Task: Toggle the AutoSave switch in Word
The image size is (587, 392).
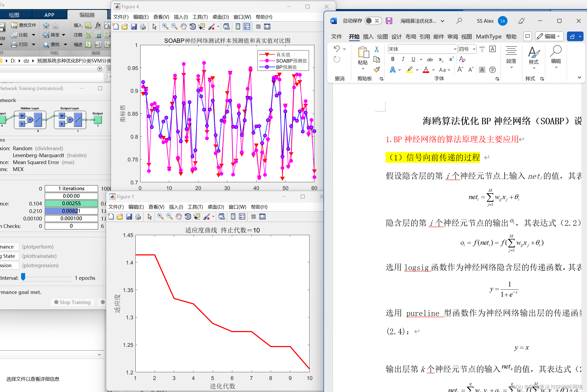Action: [373, 21]
